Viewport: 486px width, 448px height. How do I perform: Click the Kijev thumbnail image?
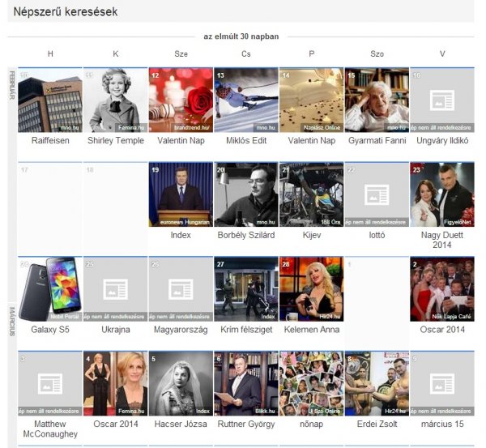[x=311, y=194]
